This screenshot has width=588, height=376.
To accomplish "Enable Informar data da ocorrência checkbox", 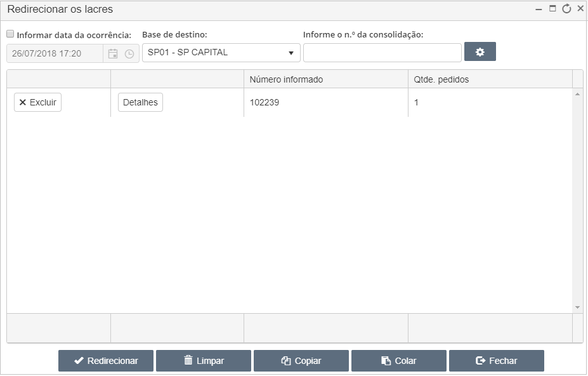I will pyautogui.click(x=11, y=34).
